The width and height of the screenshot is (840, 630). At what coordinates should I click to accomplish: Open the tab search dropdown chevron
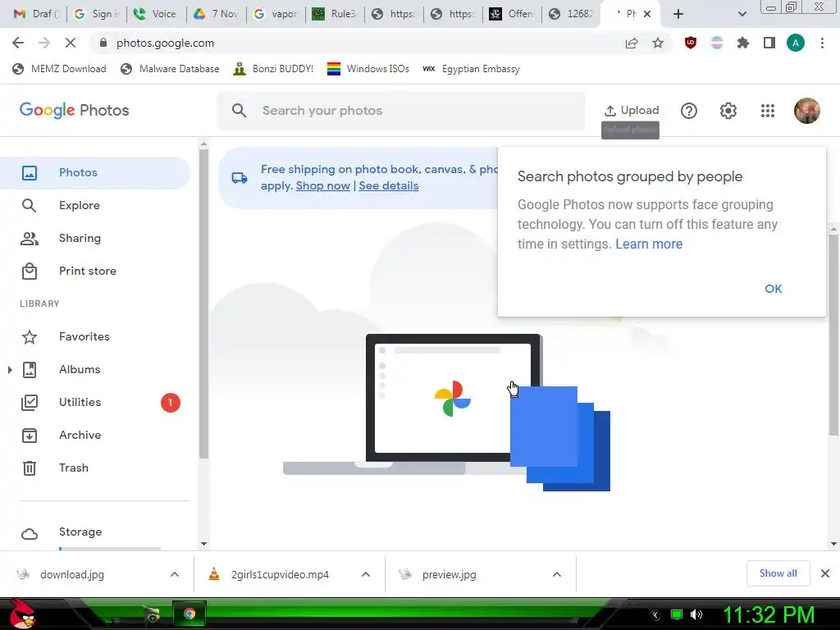[742, 14]
